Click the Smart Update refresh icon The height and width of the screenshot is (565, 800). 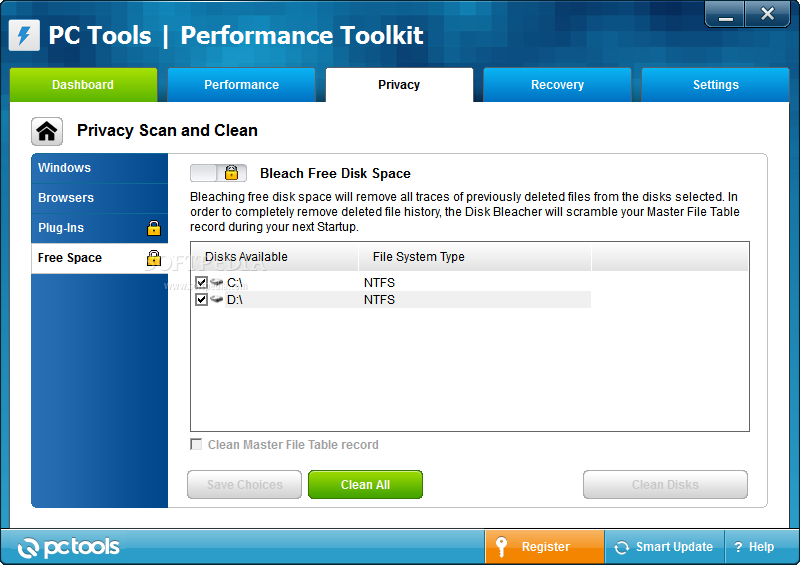(621, 547)
